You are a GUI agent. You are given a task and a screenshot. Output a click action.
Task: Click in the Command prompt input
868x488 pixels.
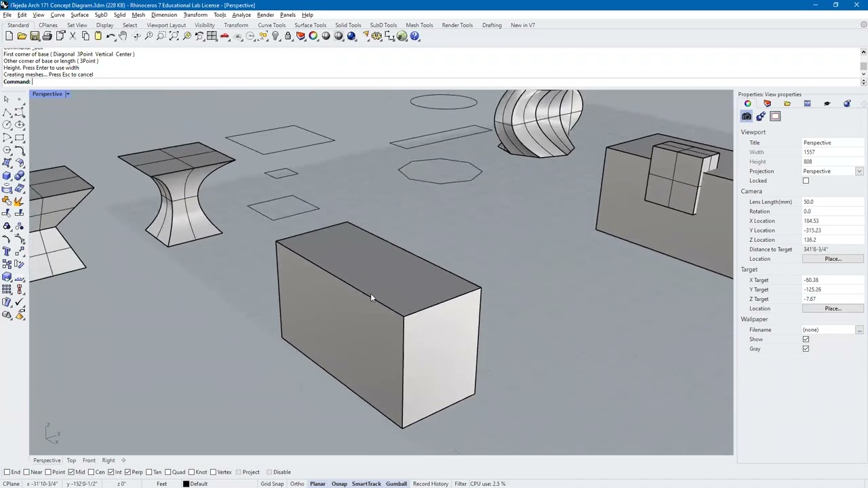446,82
